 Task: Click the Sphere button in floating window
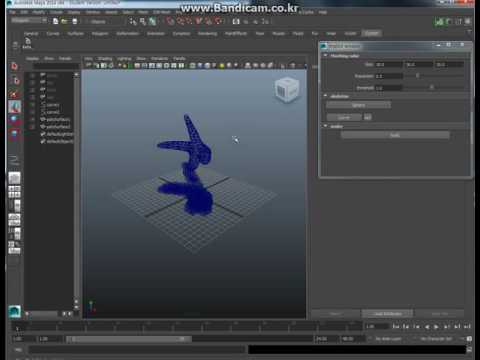[x=358, y=105]
